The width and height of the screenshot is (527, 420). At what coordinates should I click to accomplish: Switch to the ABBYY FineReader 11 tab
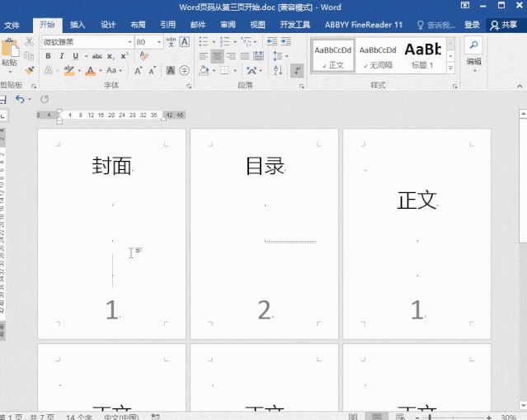(x=364, y=25)
